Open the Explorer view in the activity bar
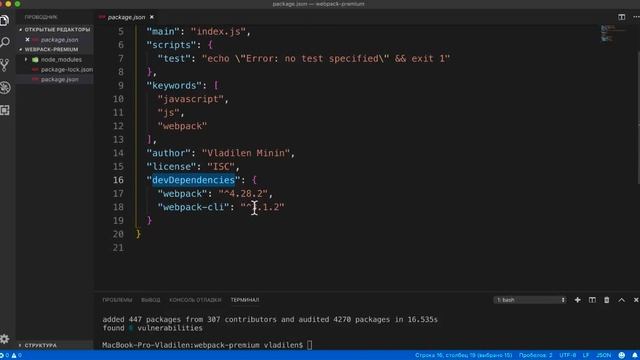The width and height of the screenshot is (640, 360). [x=5, y=20]
